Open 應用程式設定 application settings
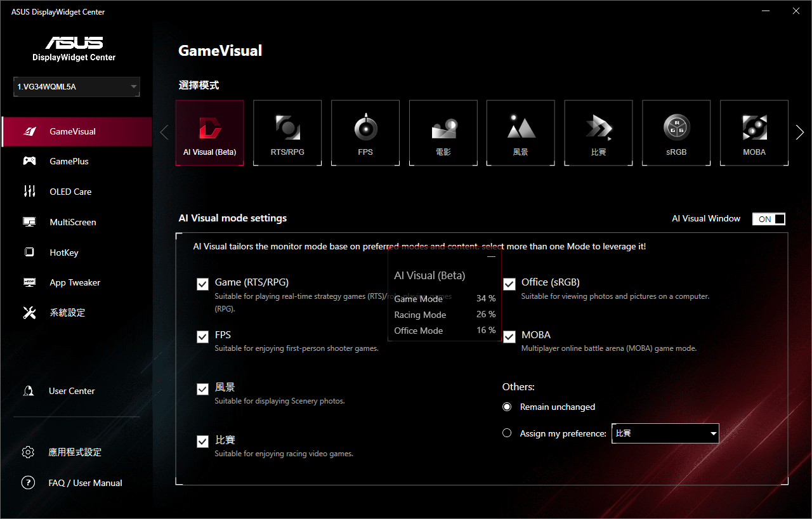The height and width of the screenshot is (519, 812). click(75, 452)
